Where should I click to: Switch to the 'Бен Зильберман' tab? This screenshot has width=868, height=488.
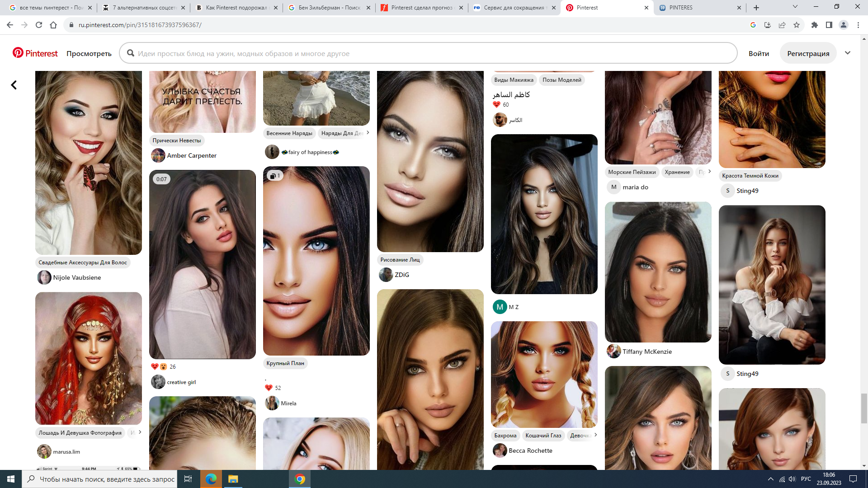(330, 8)
